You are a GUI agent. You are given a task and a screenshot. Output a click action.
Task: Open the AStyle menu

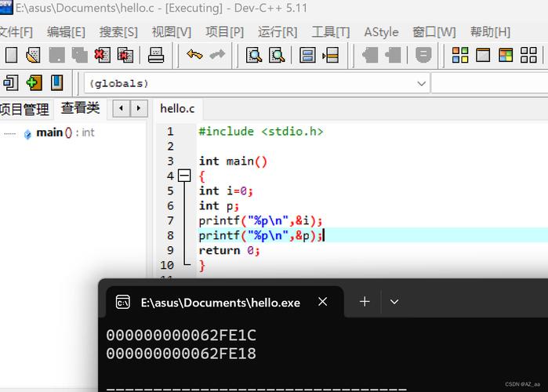(x=381, y=32)
